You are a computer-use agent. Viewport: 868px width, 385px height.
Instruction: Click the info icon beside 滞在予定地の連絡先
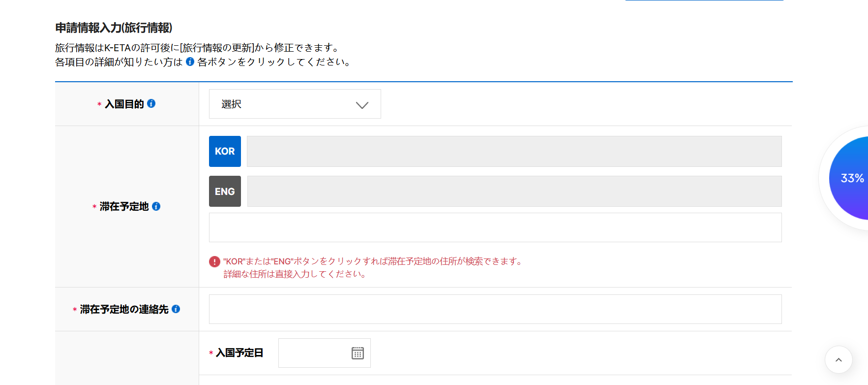176,309
